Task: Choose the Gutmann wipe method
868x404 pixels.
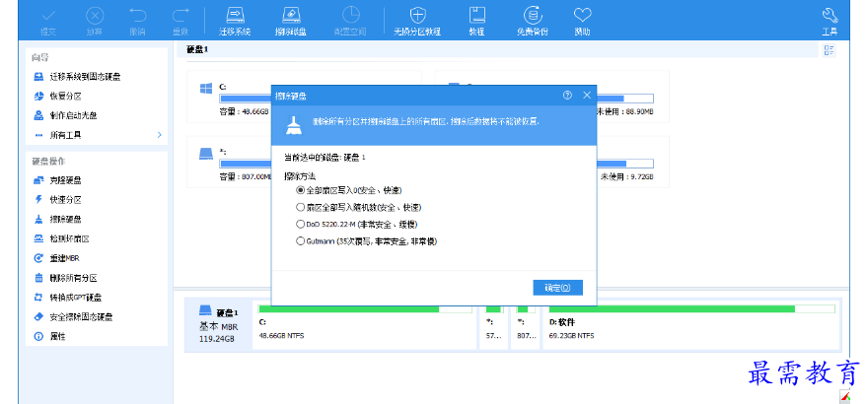Action: tap(301, 240)
